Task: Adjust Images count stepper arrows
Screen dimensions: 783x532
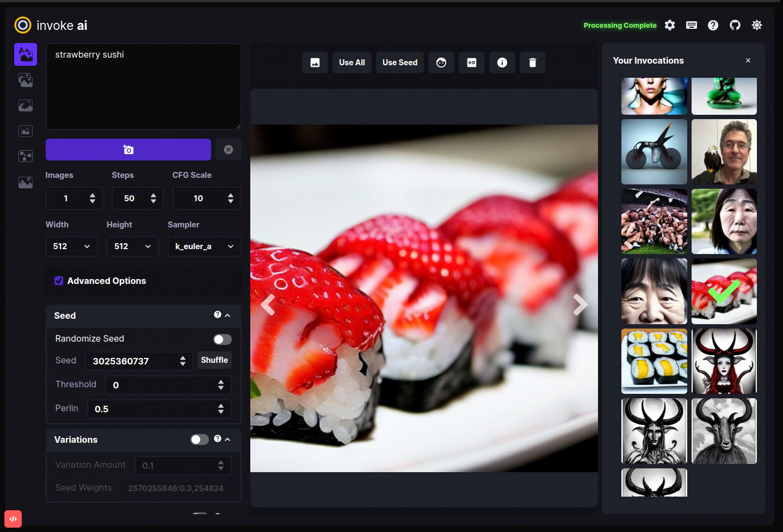Action: 93,198
